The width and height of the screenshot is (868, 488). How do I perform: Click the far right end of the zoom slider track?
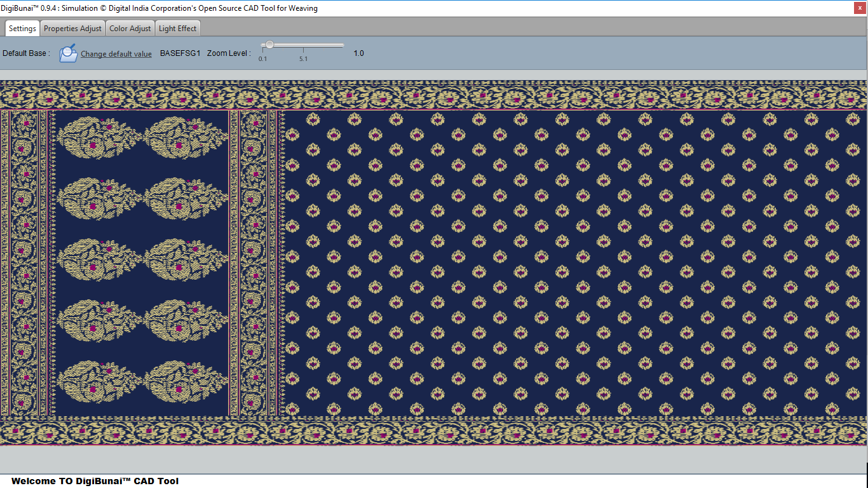342,45
